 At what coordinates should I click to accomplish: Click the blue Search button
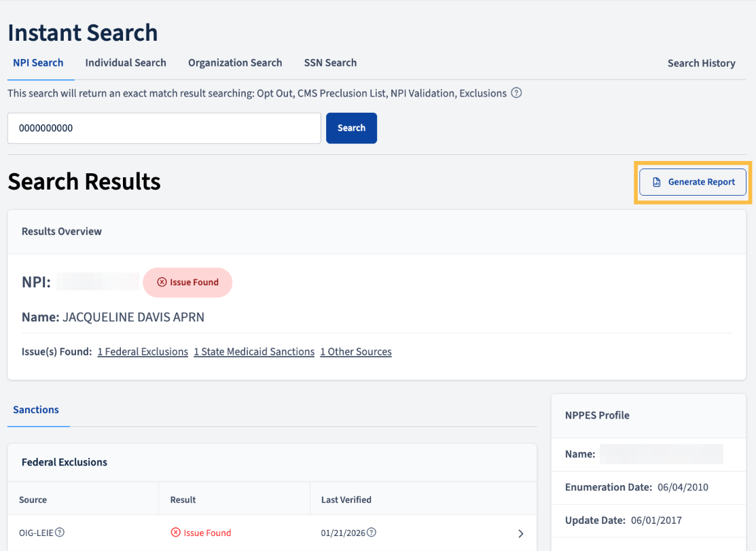(x=351, y=128)
